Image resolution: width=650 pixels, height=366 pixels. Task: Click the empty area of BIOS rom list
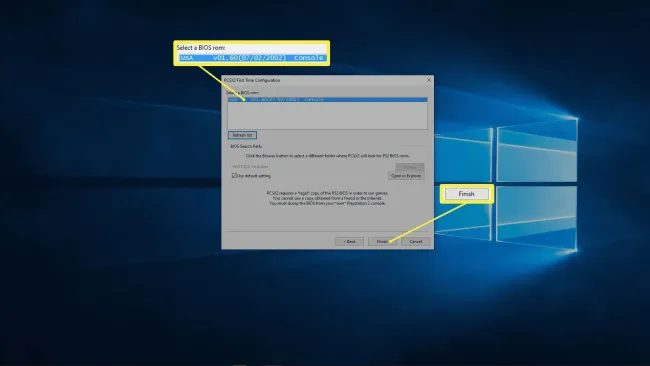[x=327, y=116]
